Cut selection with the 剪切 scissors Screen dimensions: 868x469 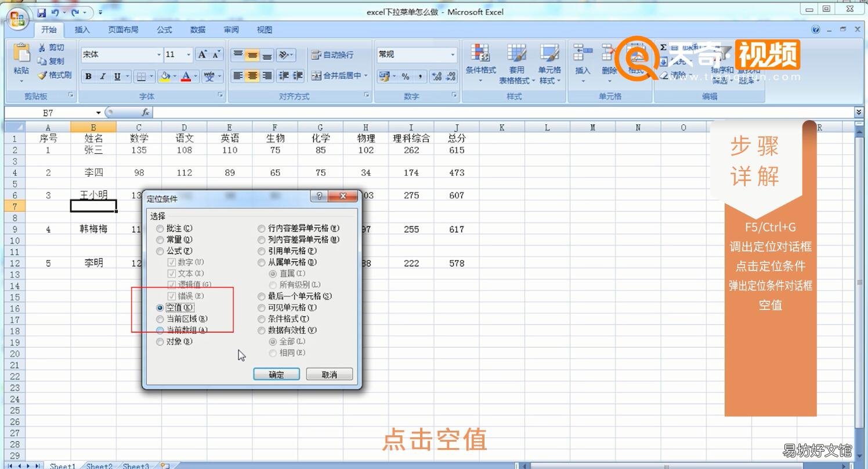(52, 48)
